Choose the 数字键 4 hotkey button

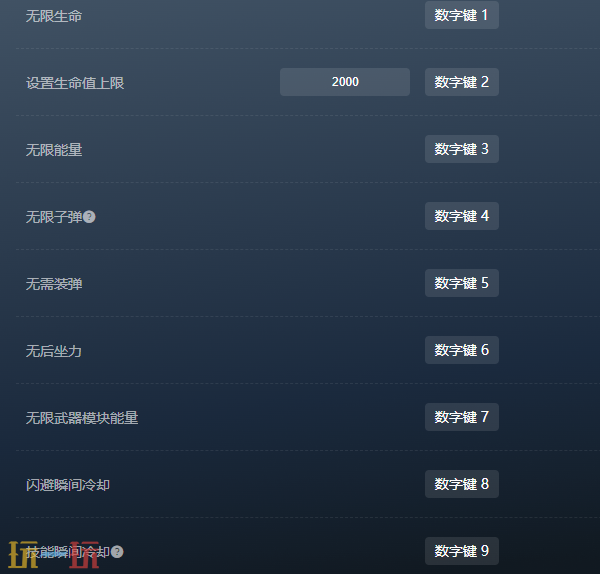click(461, 216)
